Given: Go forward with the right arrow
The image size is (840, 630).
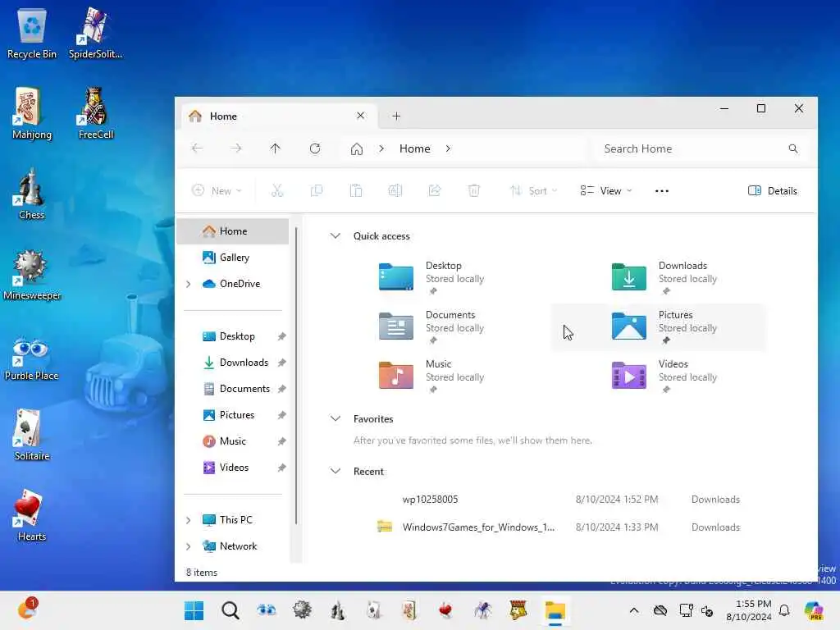Looking at the screenshot, I should pos(236,148).
